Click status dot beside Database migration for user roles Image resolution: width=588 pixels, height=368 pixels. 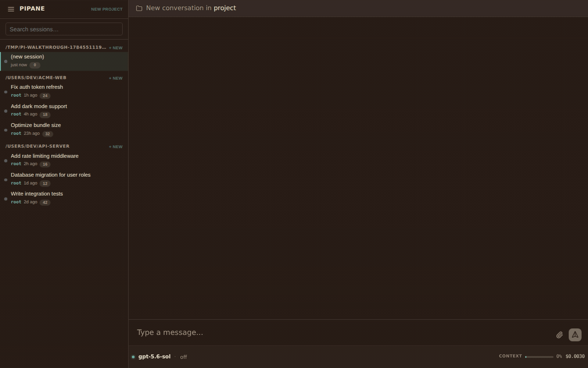pyautogui.click(x=6, y=180)
